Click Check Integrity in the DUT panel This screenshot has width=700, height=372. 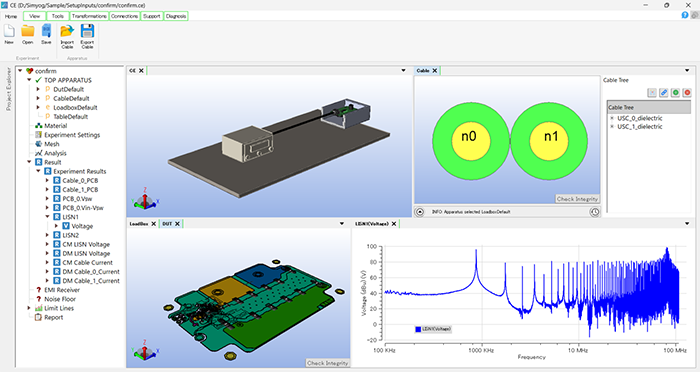[x=327, y=363]
